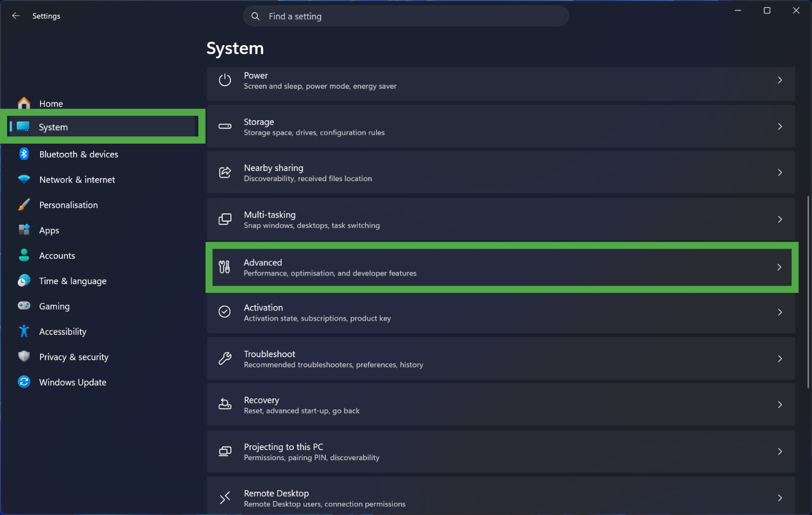
Task: Open Nearby sharing via its chevron
Action: pos(780,173)
